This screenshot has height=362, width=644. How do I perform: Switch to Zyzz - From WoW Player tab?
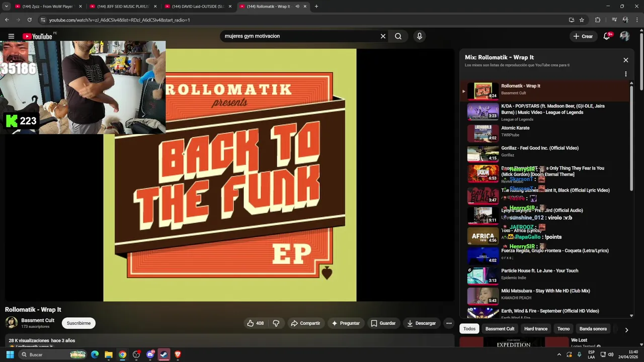click(48, 7)
